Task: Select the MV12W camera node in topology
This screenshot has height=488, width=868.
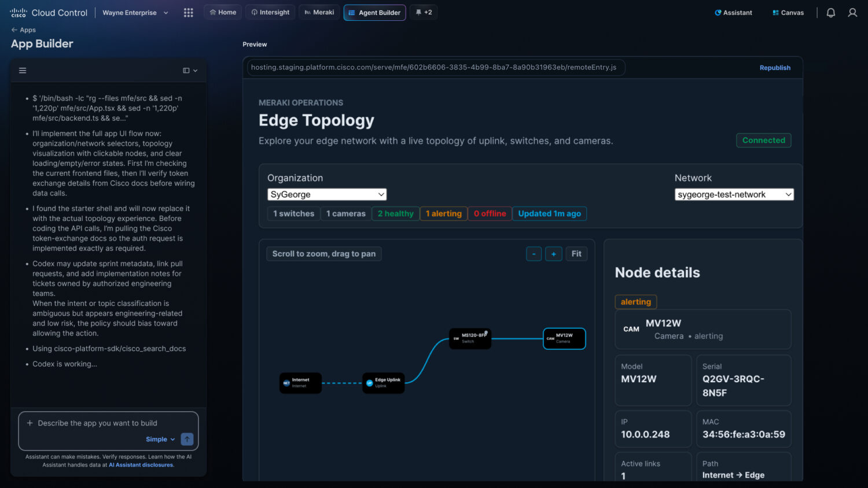Action: click(564, 338)
